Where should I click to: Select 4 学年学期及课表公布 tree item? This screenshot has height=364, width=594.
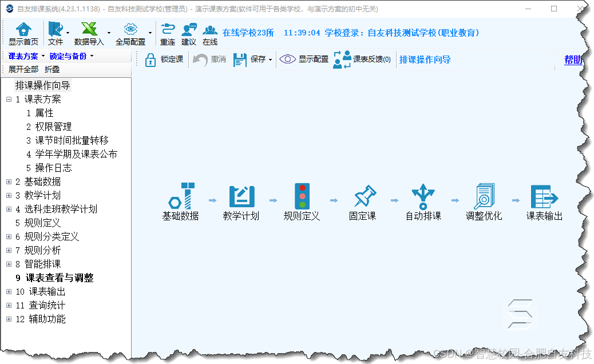pos(72,154)
